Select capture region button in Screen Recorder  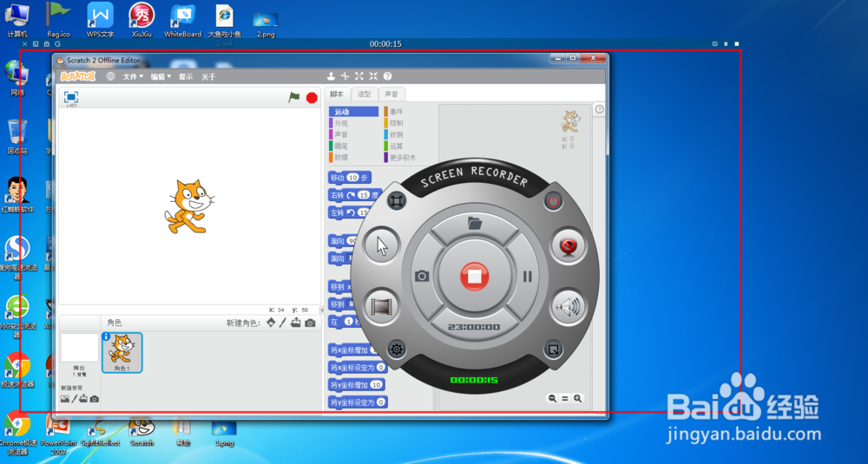point(396,201)
